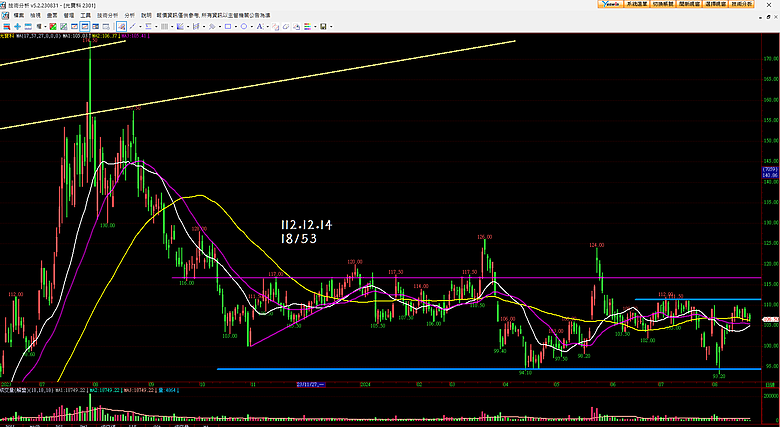Image resolution: width=780 pixels, height=427 pixels.
Task: Open dropdown arrow beside ellipse tool
Action: point(252,26)
